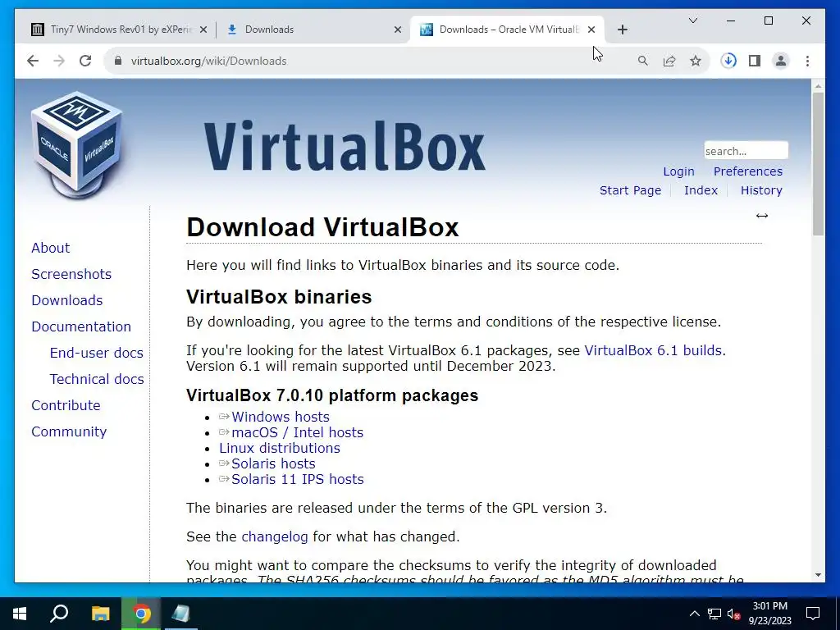This screenshot has width=840, height=630.
Task: Close the Oracle VM VirtualBox tab
Action: 591,30
